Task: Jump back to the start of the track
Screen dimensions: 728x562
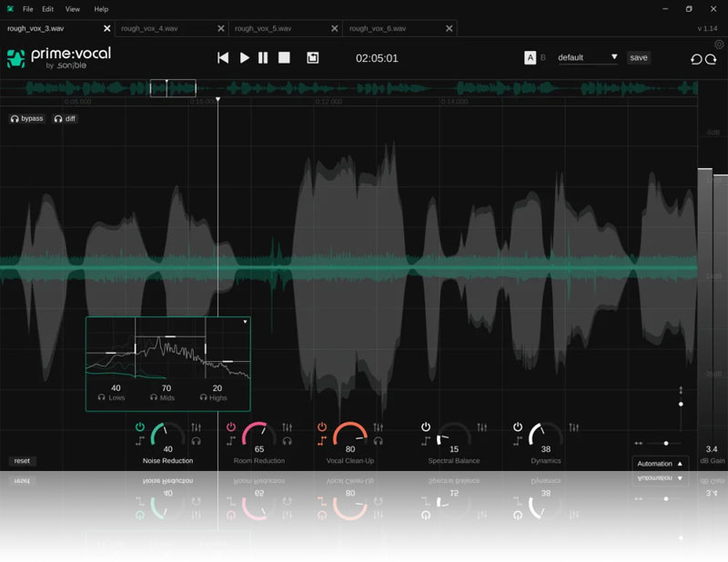Action: coord(223,57)
